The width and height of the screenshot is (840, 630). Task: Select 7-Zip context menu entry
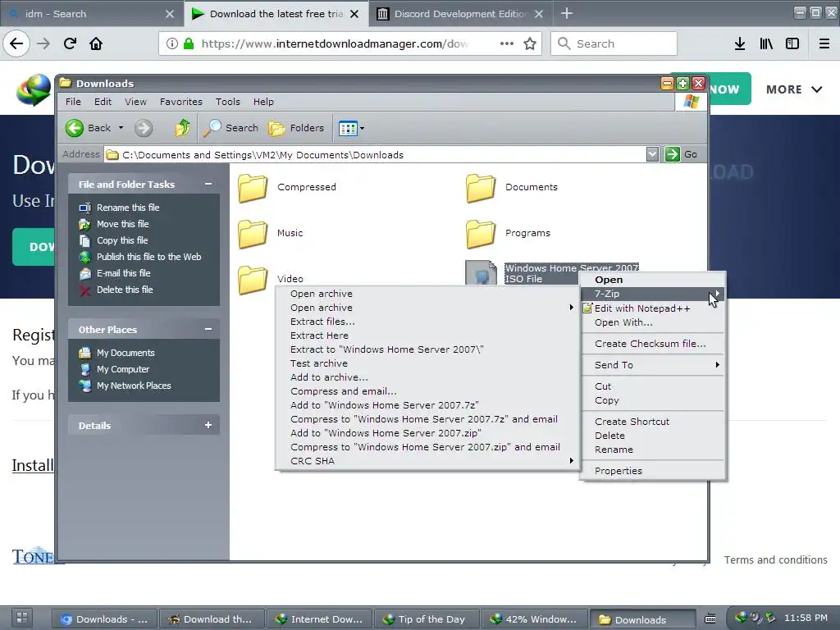pyautogui.click(x=652, y=294)
